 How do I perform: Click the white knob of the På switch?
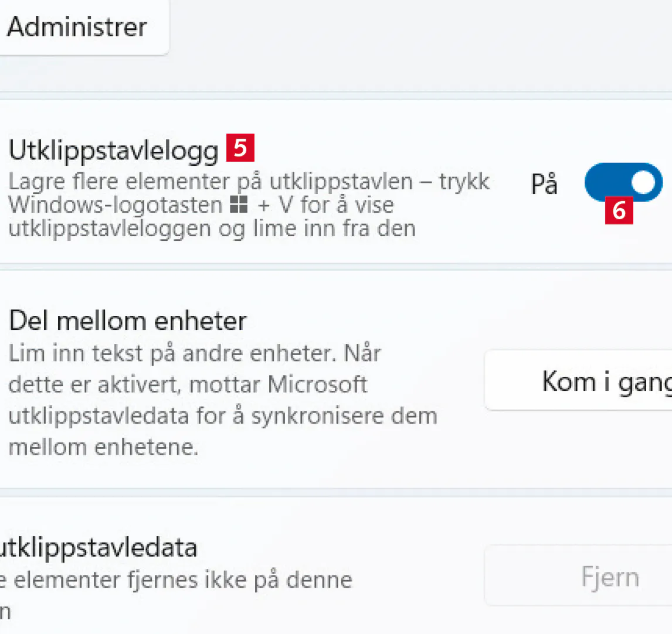click(644, 183)
